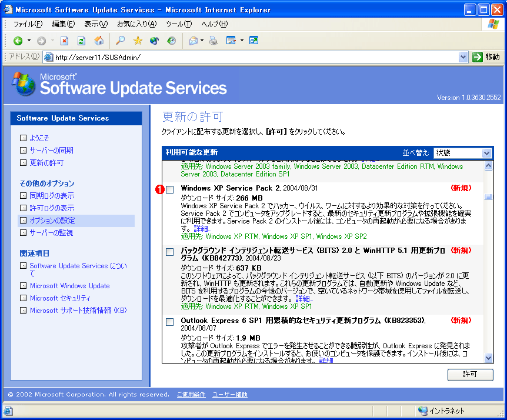Open the ご使用条件 footer link
This screenshot has width=507, height=420.
click(x=191, y=395)
